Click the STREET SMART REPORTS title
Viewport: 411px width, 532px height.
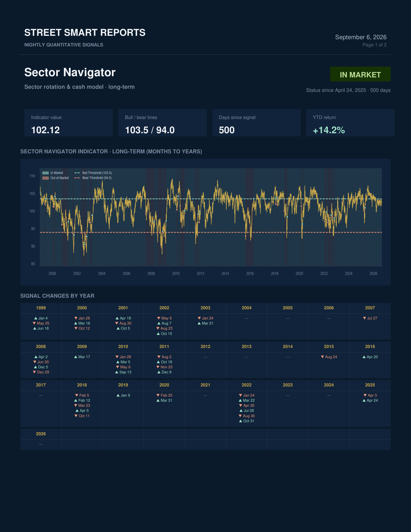[x=85, y=33]
